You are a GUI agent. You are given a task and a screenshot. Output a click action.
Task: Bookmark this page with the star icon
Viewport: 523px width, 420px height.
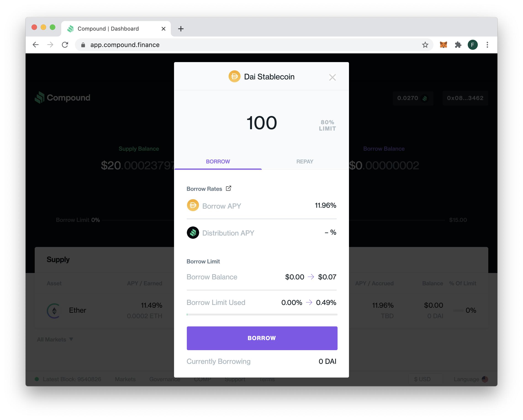(425, 45)
